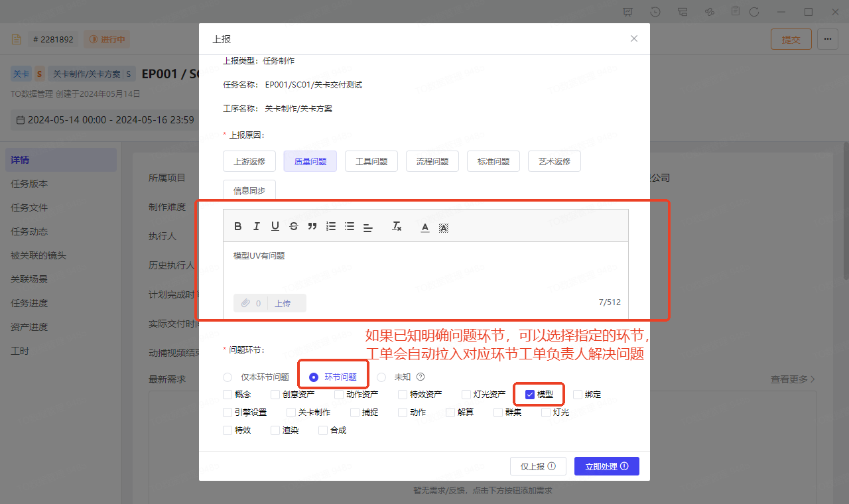
Task: Apply italic formatting in the editor
Action: click(x=257, y=227)
